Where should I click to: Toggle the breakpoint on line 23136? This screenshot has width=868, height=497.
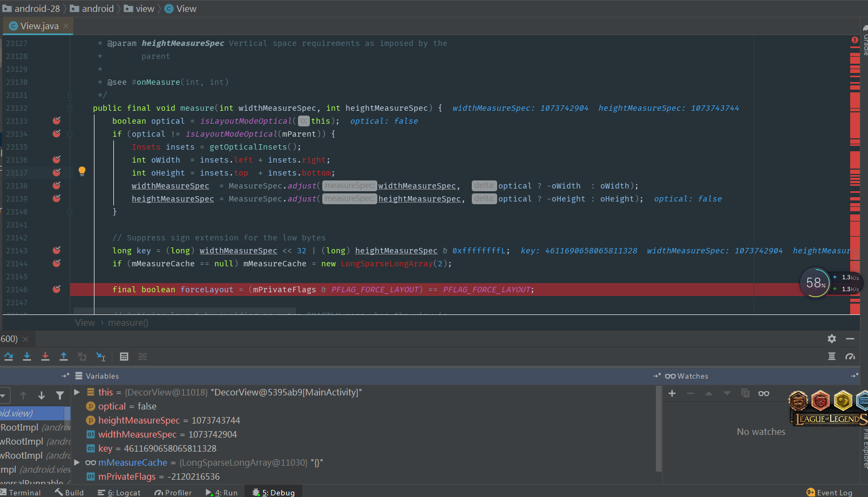coord(57,159)
